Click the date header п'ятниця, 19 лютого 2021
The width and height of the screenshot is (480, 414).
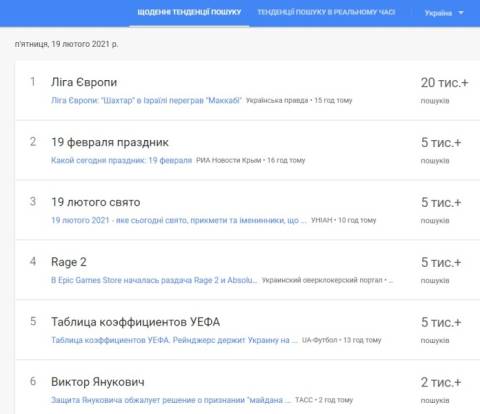[66, 44]
